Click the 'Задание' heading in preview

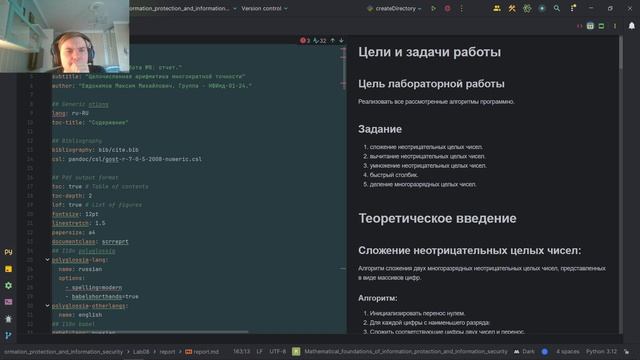coord(380,129)
